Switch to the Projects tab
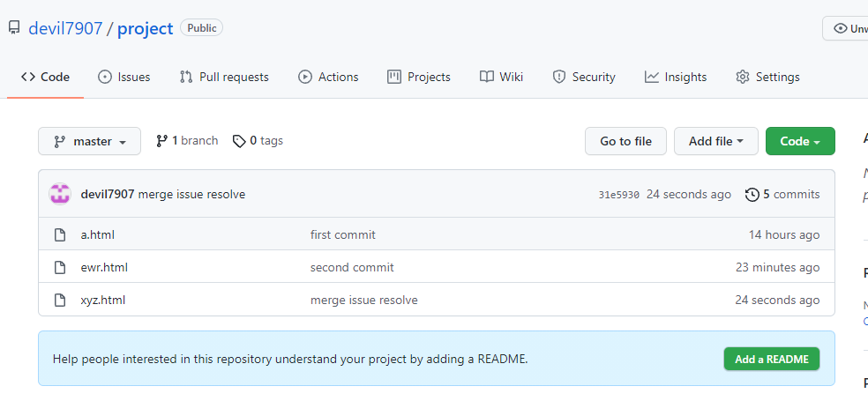 [419, 77]
